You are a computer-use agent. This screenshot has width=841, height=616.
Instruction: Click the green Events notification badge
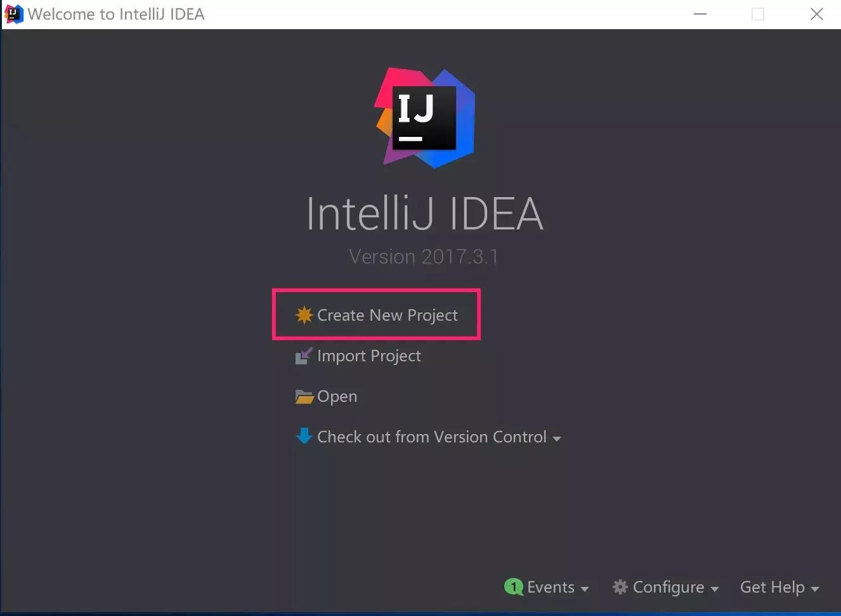click(x=513, y=587)
